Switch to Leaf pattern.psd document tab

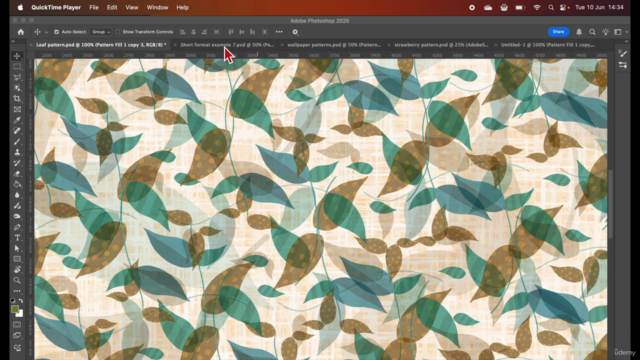101,45
